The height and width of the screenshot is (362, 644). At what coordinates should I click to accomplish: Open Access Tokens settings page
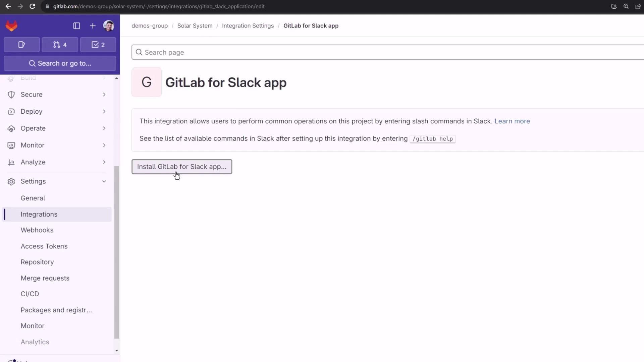point(44,246)
